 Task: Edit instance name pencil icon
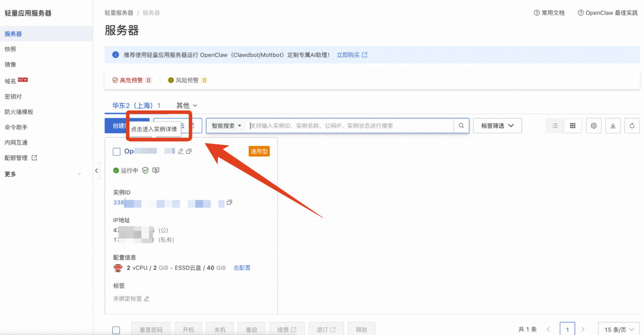[181, 151]
